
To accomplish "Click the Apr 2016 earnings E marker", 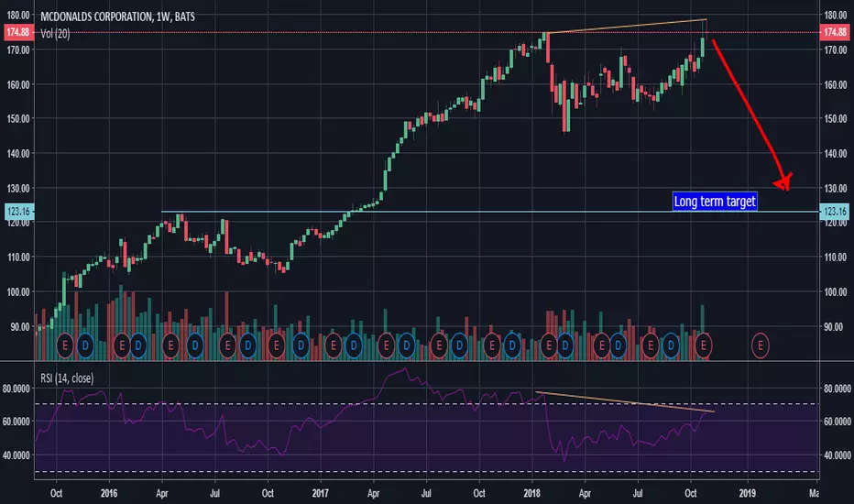I will [x=171, y=345].
